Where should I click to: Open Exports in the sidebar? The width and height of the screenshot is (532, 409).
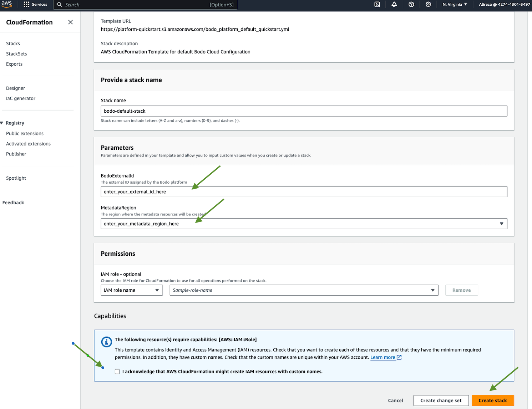14,64
